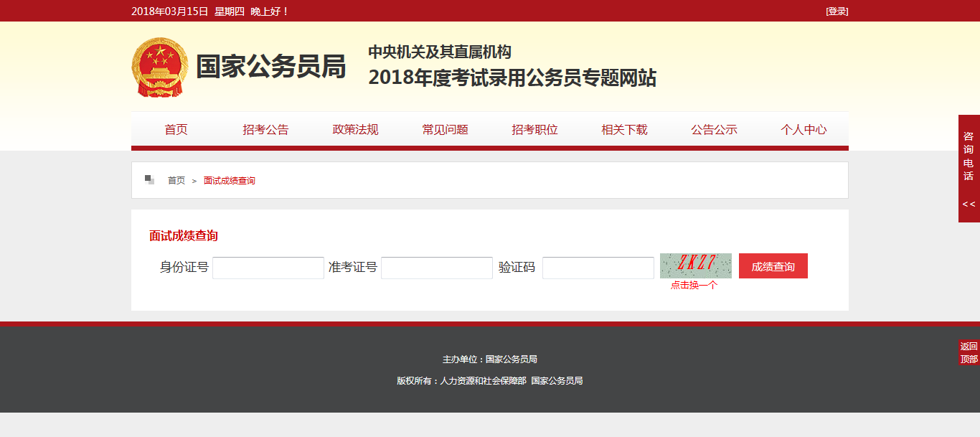Expand the 咨询电话 side panel arrows

[969, 205]
